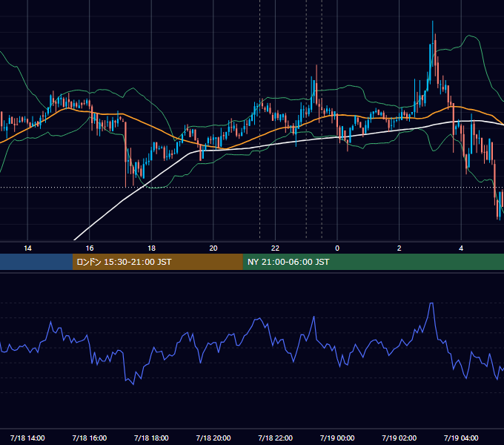The image size is (504, 445).
Task: Click the 7/19 04:00 time label
Action: tap(461, 438)
